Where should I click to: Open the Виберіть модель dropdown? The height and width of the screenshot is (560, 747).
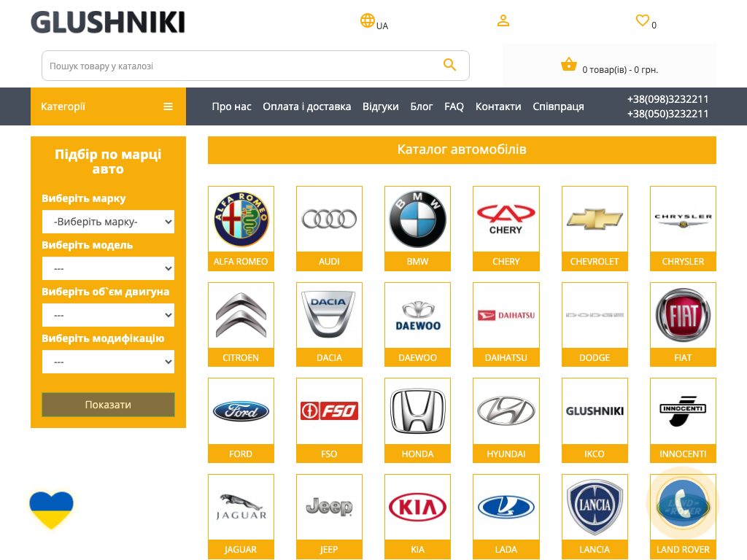click(108, 268)
